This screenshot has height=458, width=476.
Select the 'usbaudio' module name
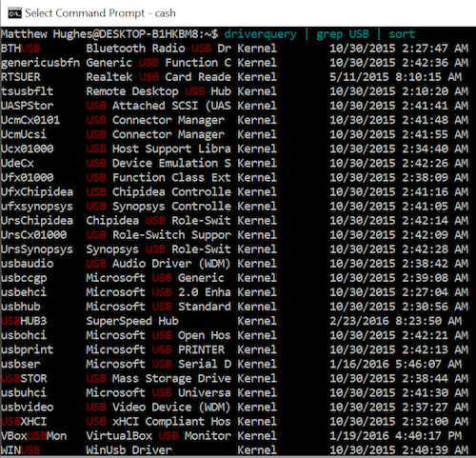27,264
